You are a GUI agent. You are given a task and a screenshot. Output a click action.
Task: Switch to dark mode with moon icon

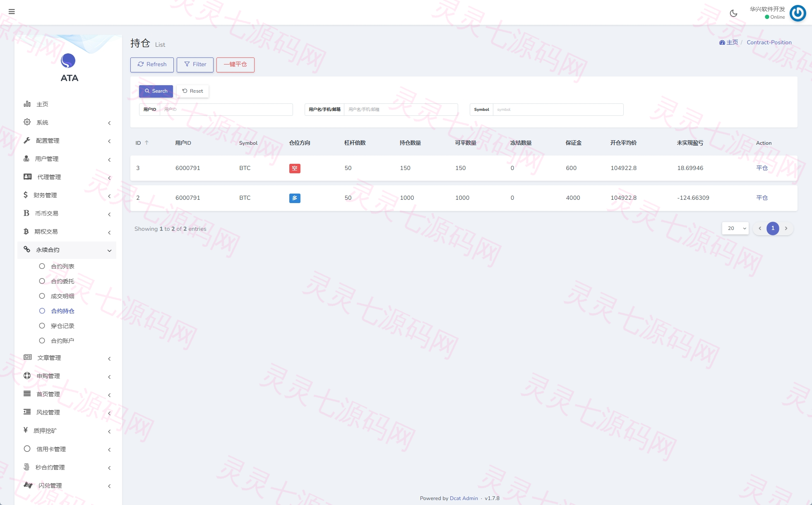click(x=733, y=13)
